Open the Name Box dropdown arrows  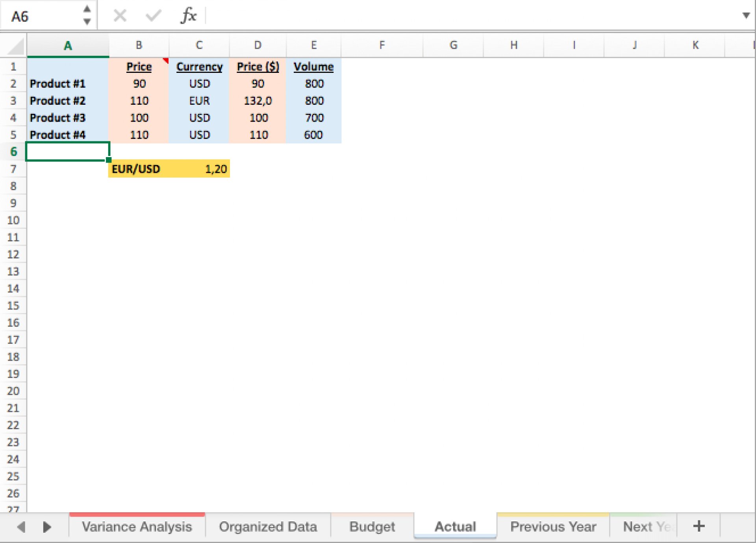87,15
